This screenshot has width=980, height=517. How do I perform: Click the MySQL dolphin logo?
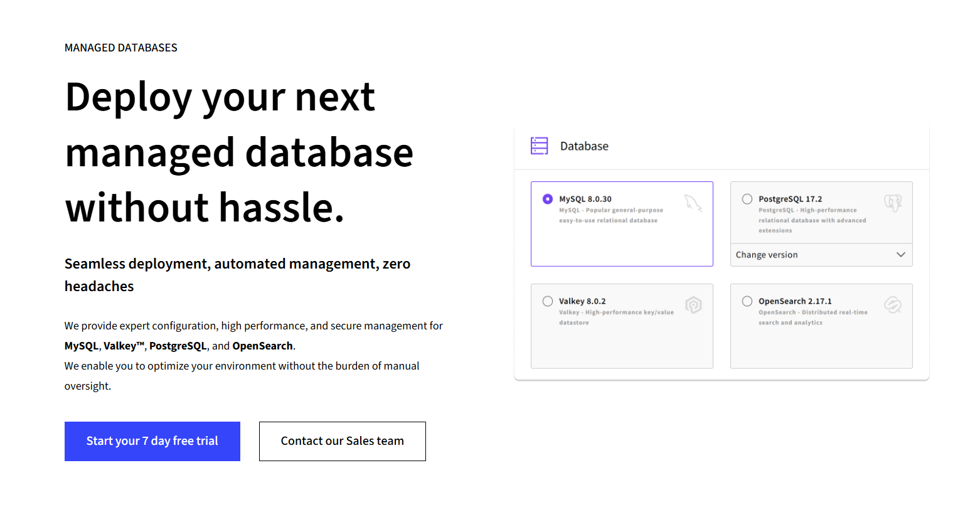pyautogui.click(x=692, y=203)
